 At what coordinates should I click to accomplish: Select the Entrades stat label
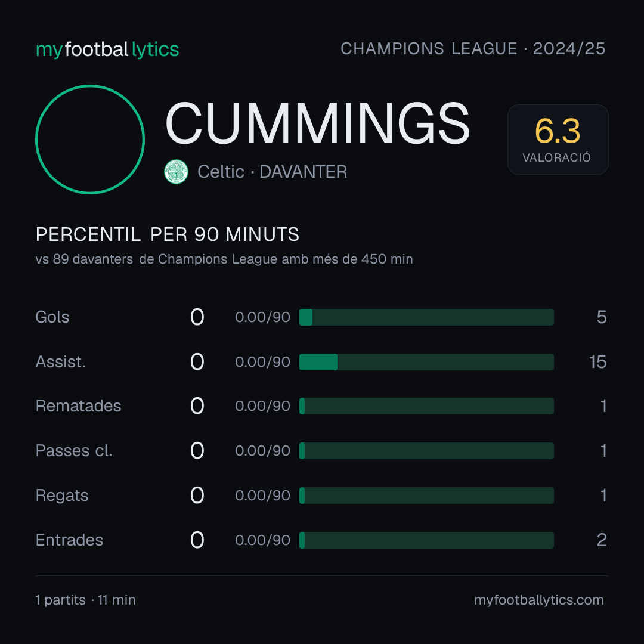point(69,540)
